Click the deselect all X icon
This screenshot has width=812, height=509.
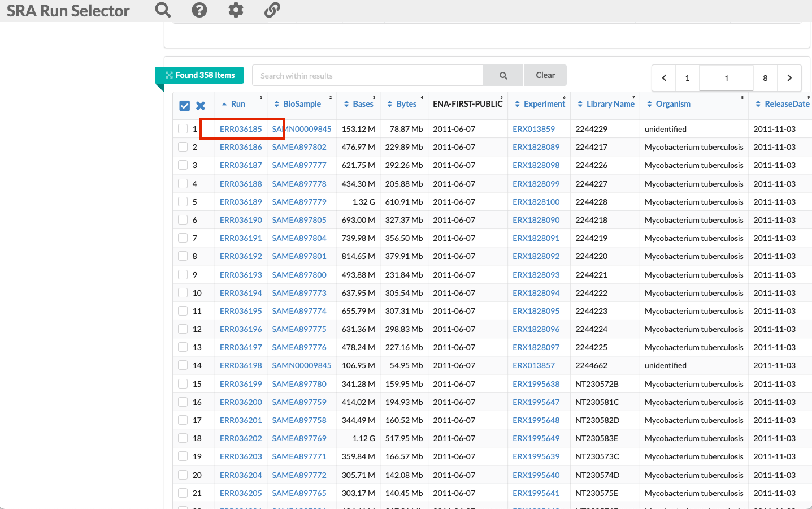point(201,106)
